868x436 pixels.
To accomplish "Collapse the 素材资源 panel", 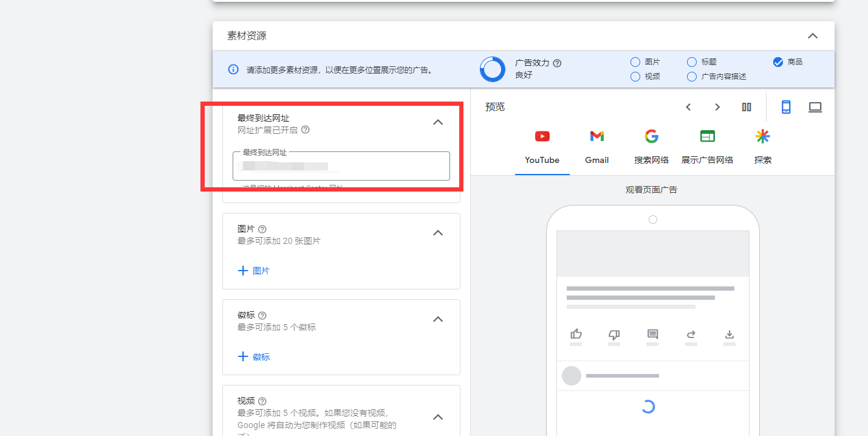I will 813,36.
